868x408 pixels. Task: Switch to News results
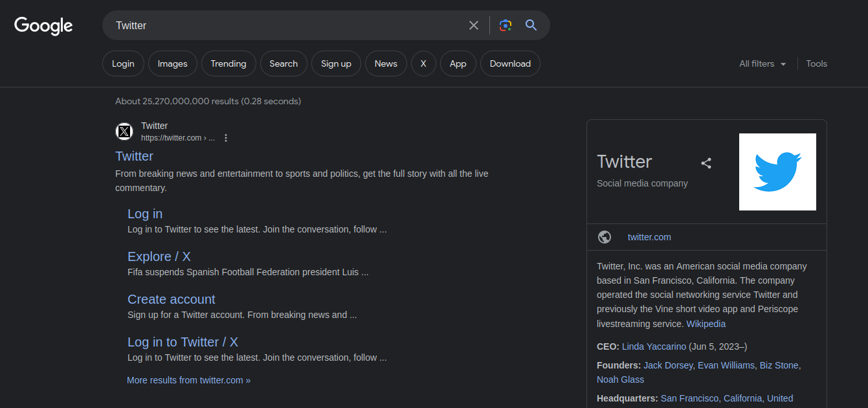tap(386, 63)
